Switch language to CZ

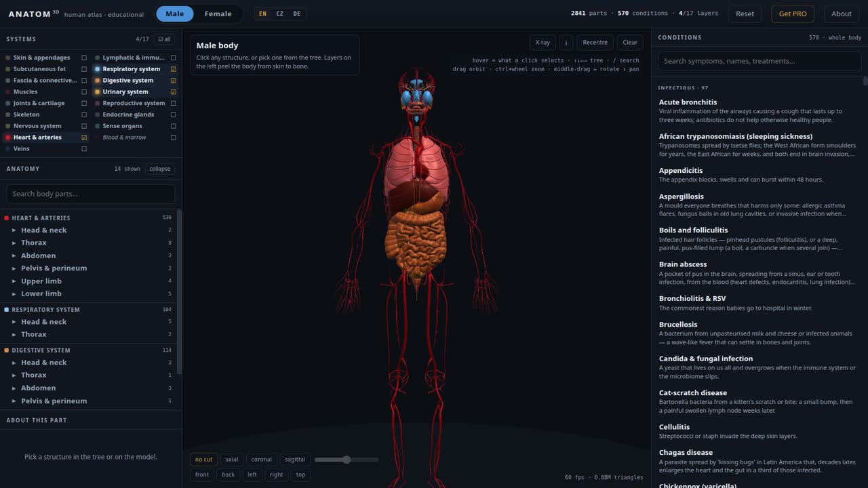tap(279, 14)
